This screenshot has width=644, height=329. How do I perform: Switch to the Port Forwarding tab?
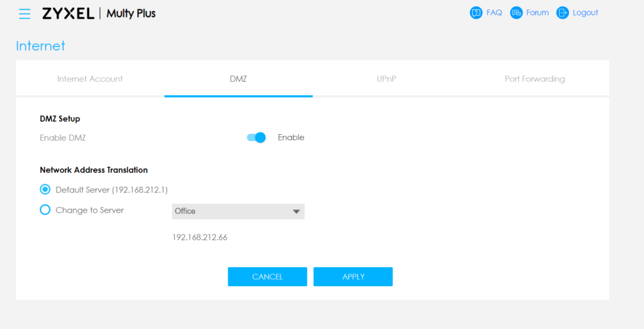tap(535, 79)
